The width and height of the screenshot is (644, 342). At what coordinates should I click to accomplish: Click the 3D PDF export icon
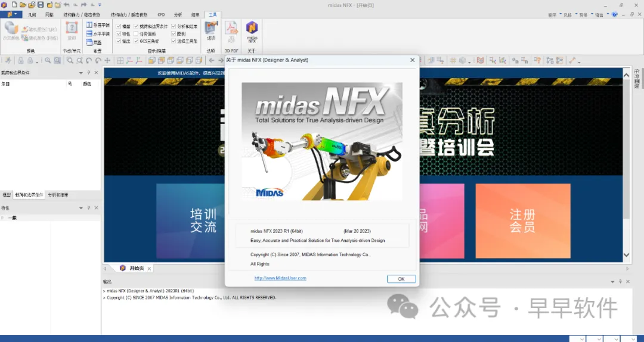pos(231,31)
